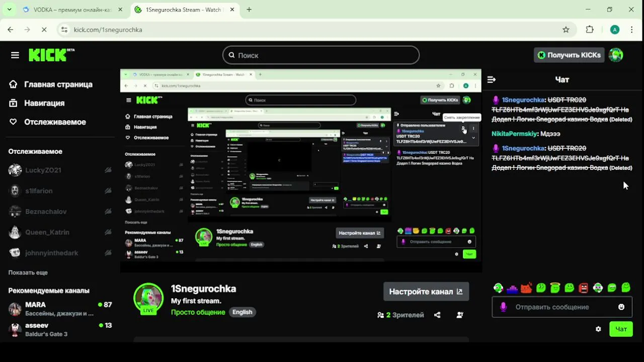The image size is (644, 362).
Task: Insert the headphones parrot emote
Action: coord(498,288)
